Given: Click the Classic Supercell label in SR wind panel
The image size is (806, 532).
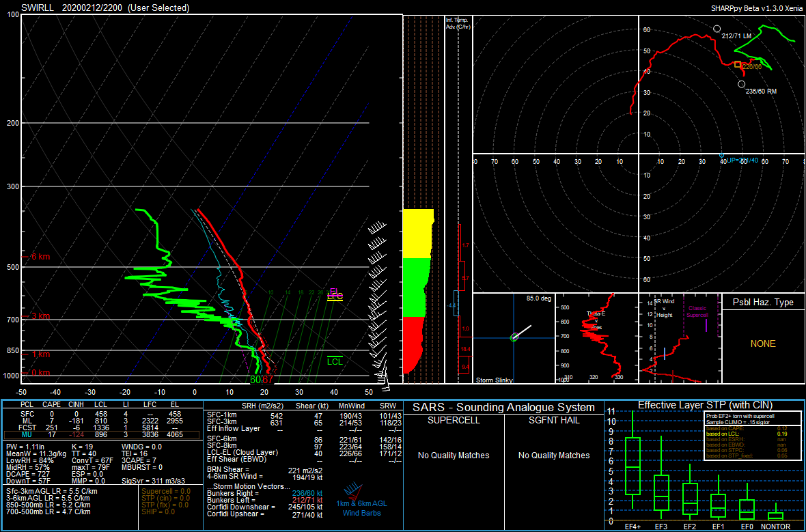Looking at the screenshot, I should click(x=697, y=311).
